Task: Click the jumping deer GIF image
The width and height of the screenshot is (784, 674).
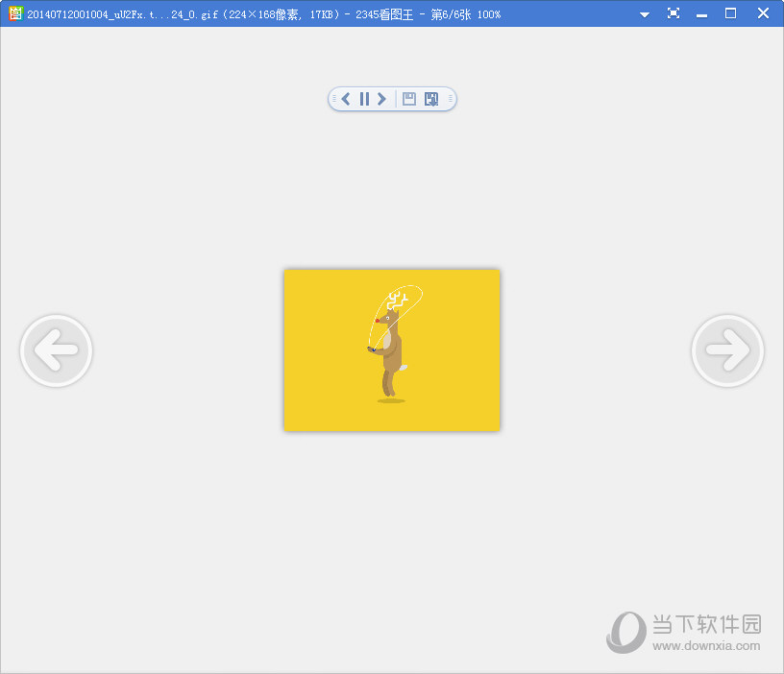Action: 391,349
